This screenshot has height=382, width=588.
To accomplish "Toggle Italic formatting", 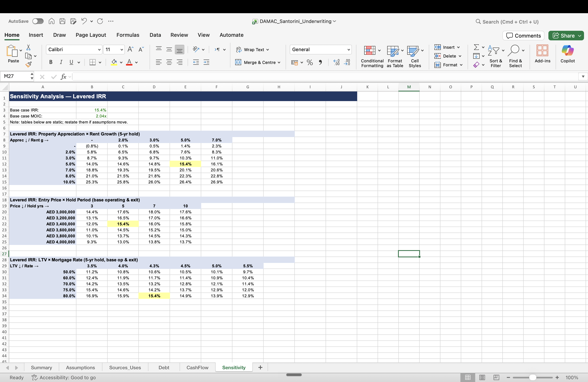I will point(61,62).
